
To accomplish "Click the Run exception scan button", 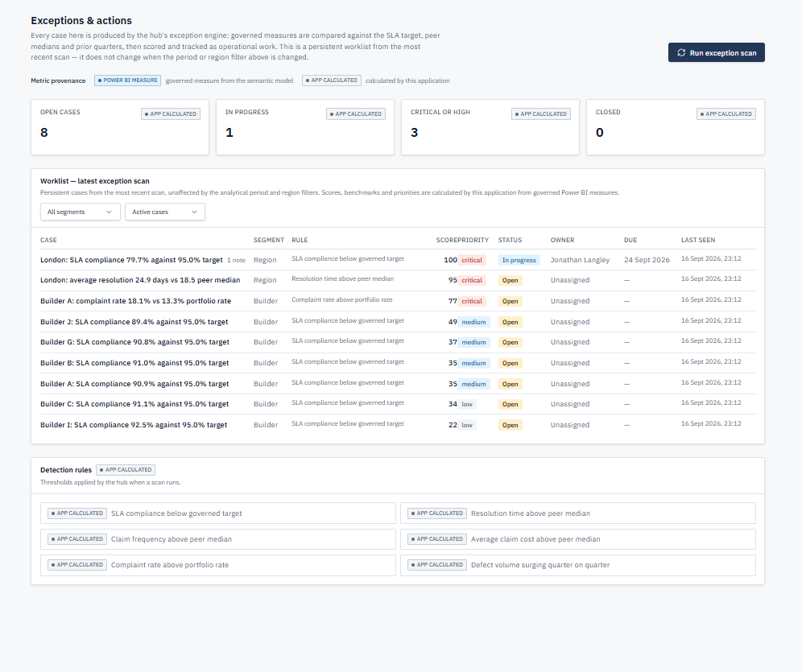I will [x=716, y=52].
